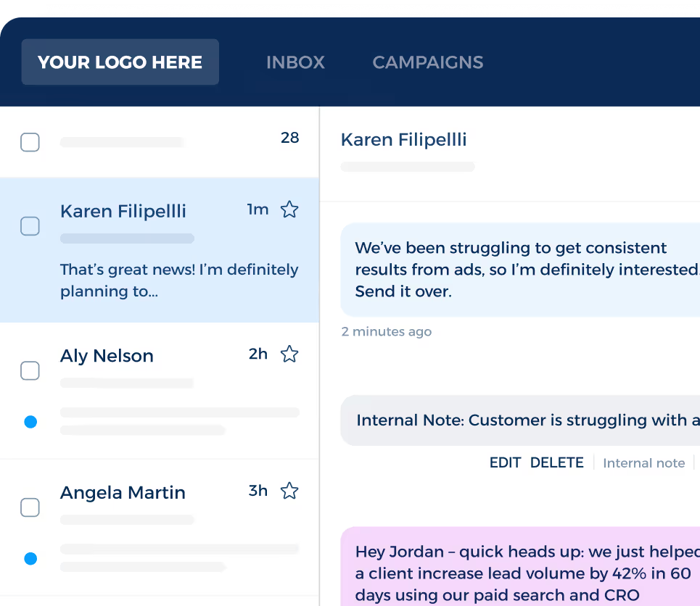Check Aly Nelson's conversation checkbox
This screenshot has width=700, height=606.
[x=30, y=370]
